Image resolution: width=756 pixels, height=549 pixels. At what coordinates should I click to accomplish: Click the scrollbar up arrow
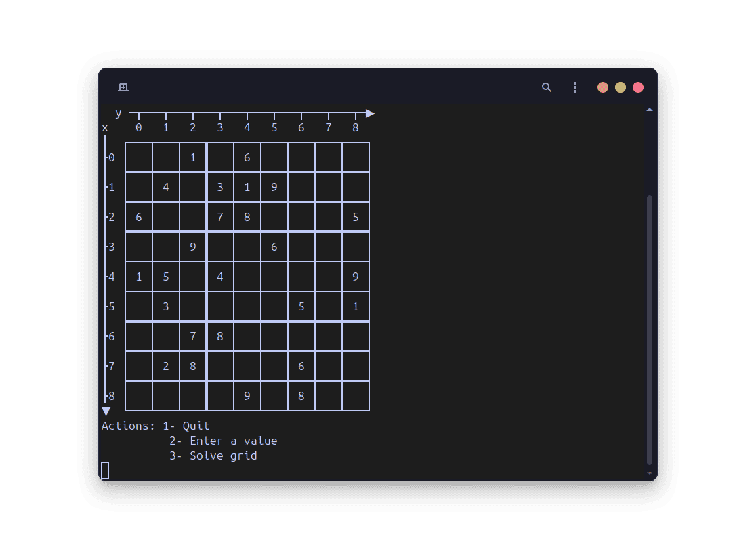(x=650, y=109)
